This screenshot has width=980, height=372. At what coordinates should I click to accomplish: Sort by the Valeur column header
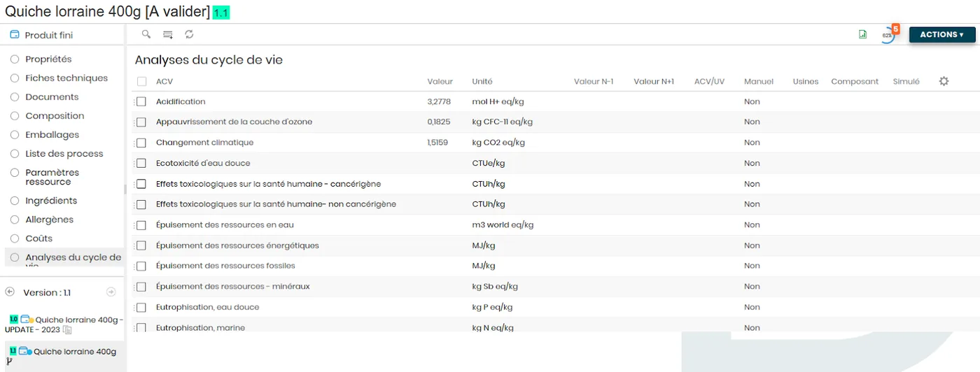(x=440, y=82)
